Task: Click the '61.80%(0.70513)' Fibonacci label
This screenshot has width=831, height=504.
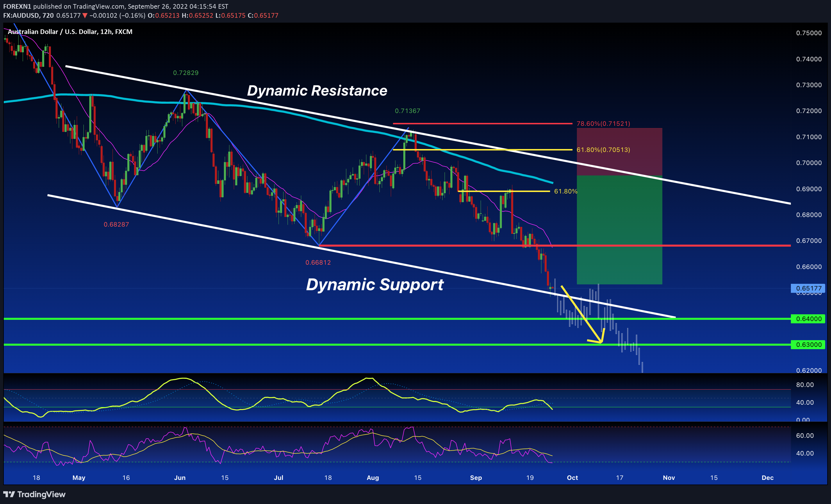Action: [x=603, y=150]
